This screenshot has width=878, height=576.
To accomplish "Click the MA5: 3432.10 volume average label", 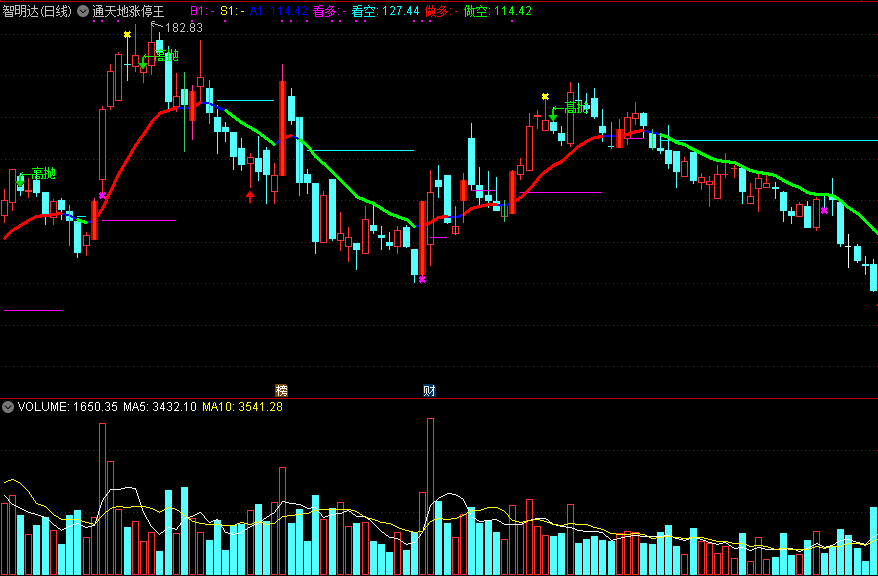I will [160, 407].
